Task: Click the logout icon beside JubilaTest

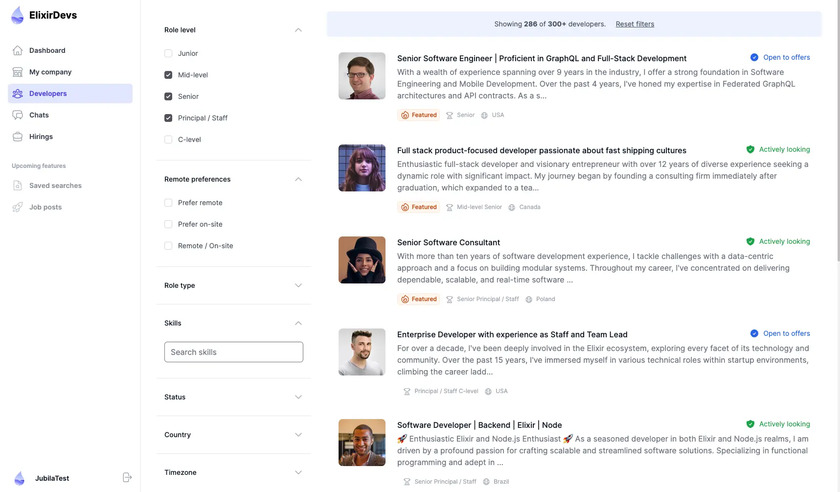Action: [127, 478]
